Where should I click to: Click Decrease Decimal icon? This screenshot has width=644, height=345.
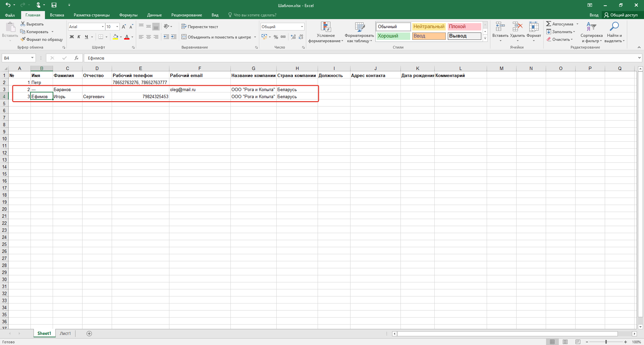point(301,37)
